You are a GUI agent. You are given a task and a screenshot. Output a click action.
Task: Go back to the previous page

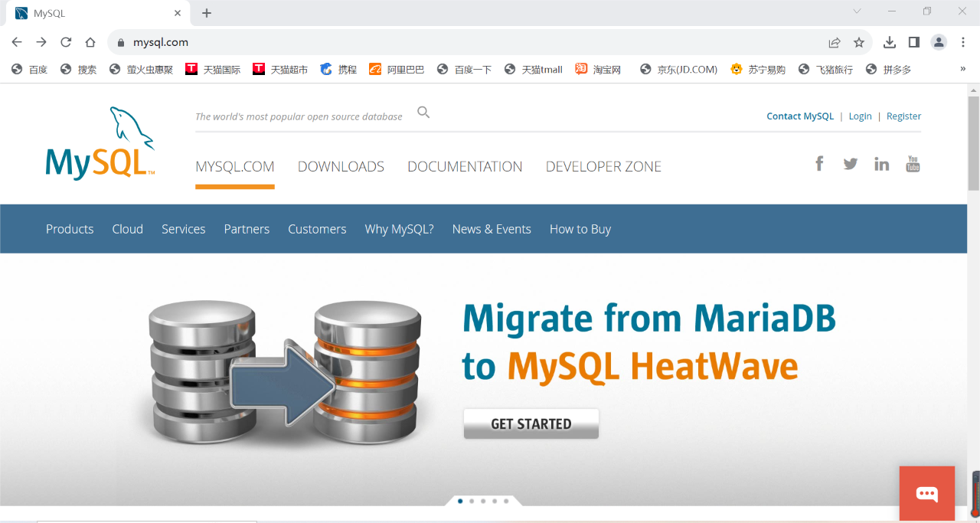click(17, 42)
